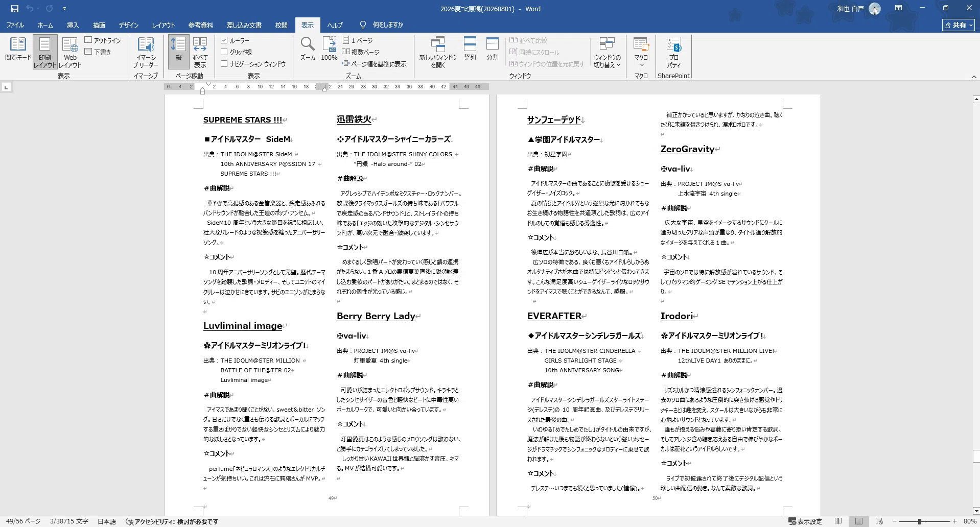The height and width of the screenshot is (527, 980).
Task: Split the window with 分割
Action: point(492,50)
